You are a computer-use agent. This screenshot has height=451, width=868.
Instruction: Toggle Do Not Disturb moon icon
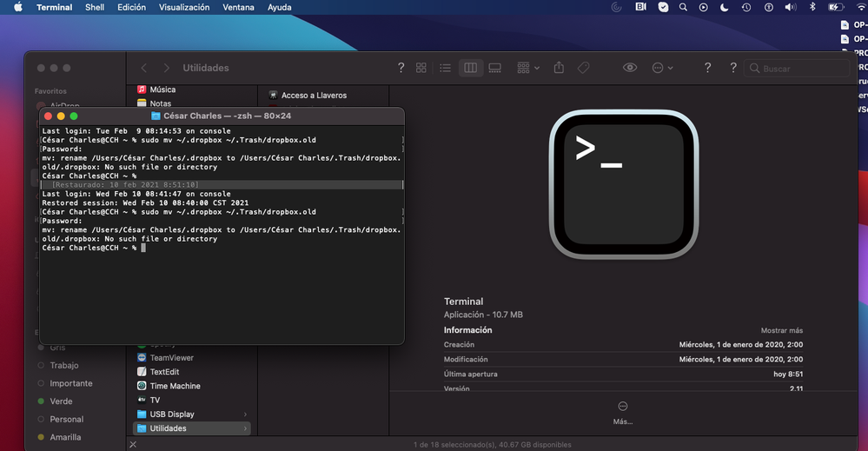(x=725, y=7)
